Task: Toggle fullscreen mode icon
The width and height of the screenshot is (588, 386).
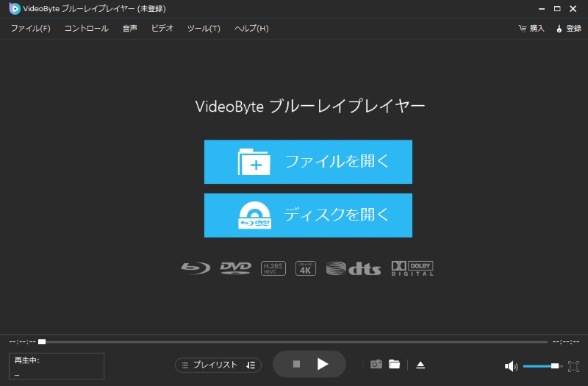Action: [573, 365]
